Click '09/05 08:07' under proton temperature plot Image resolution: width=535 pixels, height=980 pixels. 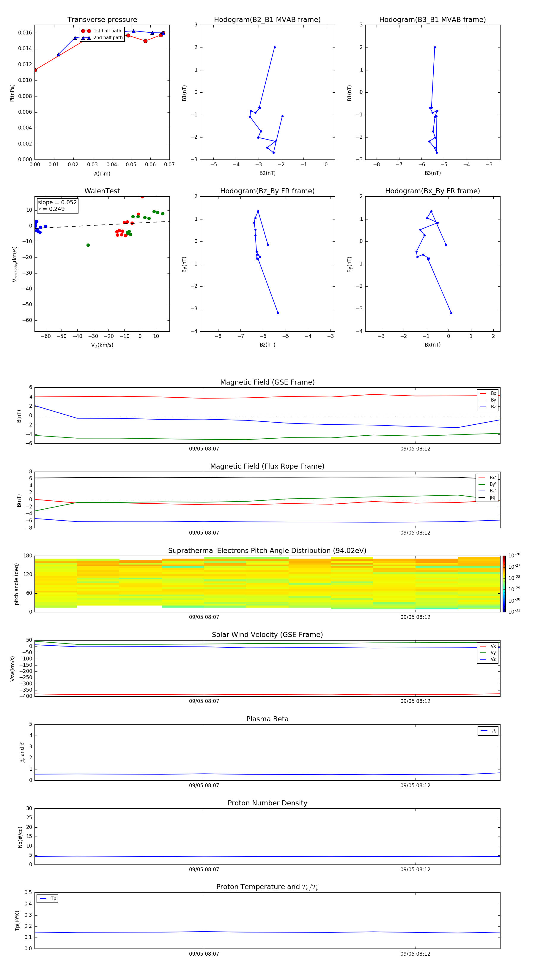click(x=204, y=954)
